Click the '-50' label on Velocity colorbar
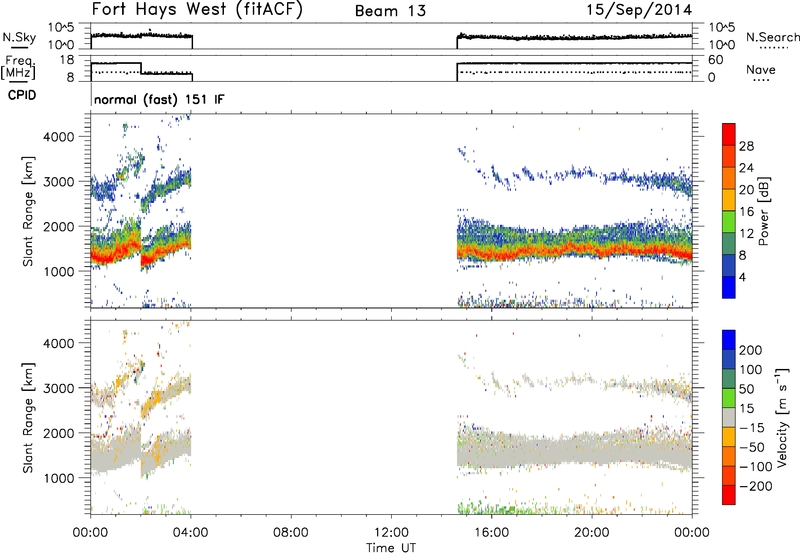The width and height of the screenshot is (800, 554). click(752, 447)
